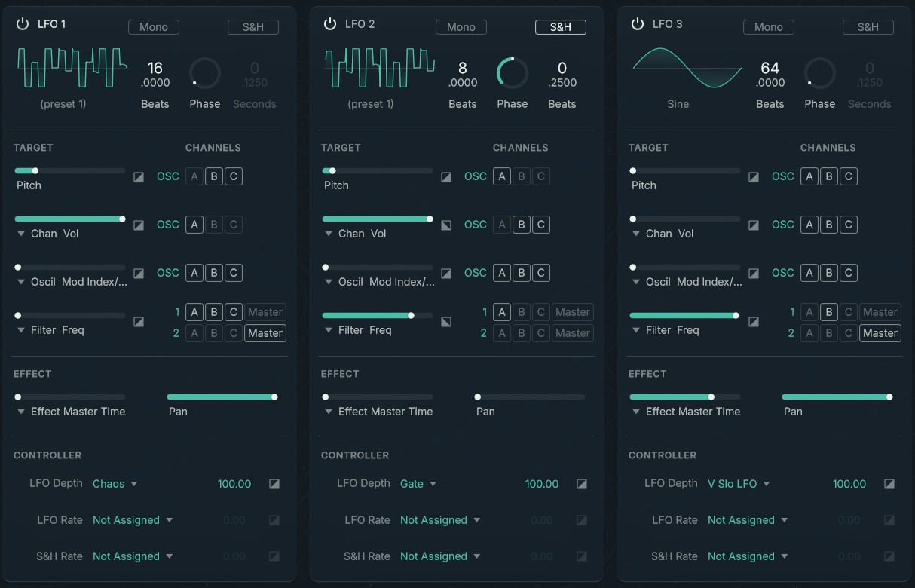This screenshot has height=588, width=915.
Task: Click the Phase knob on LFO 2
Action: pos(512,73)
